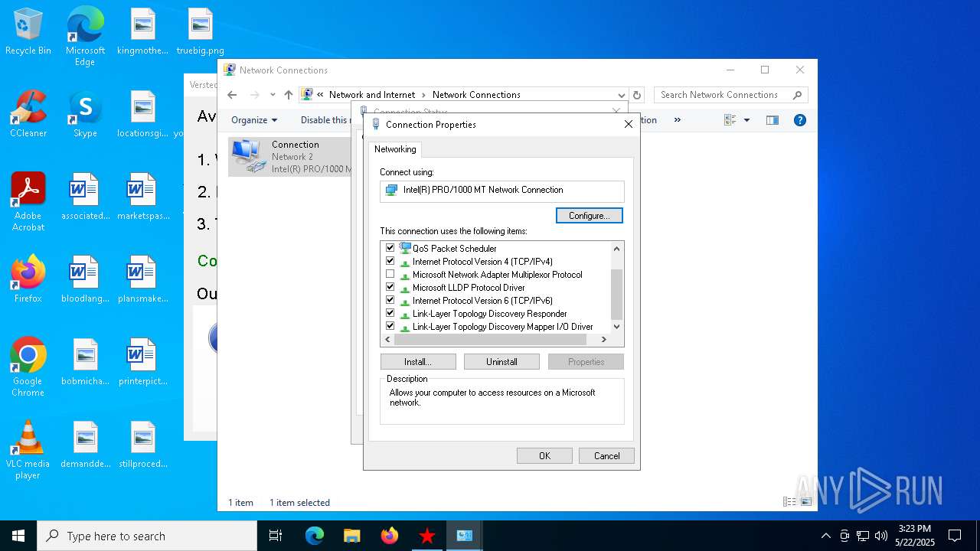The height and width of the screenshot is (551, 980).
Task: Open File Explorer from the taskbar
Action: point(351,536)
